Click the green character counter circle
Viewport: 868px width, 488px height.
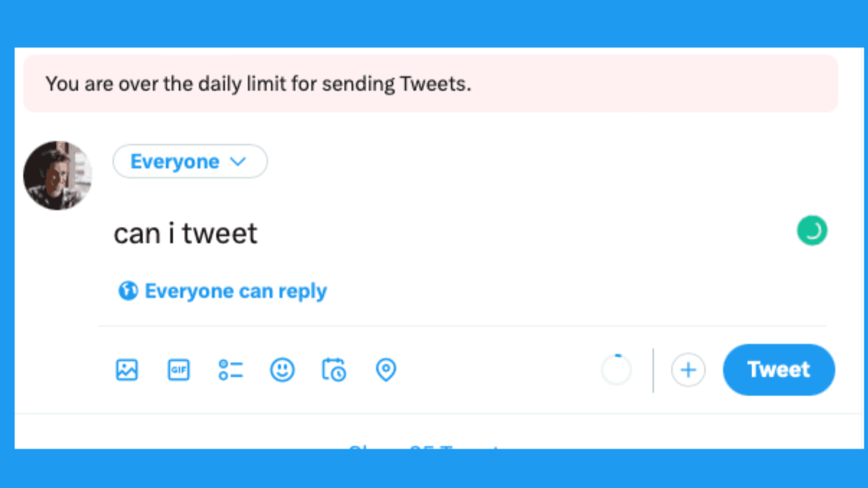[812, 231]
